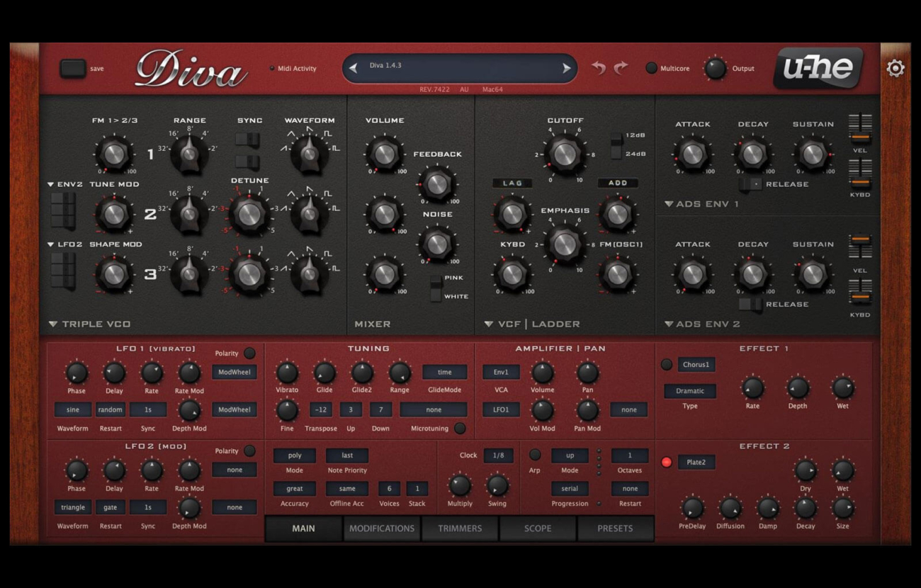Click the FM 1>2/3 knob
Viewport: 921px width, 588px height.
click(113, 153)
